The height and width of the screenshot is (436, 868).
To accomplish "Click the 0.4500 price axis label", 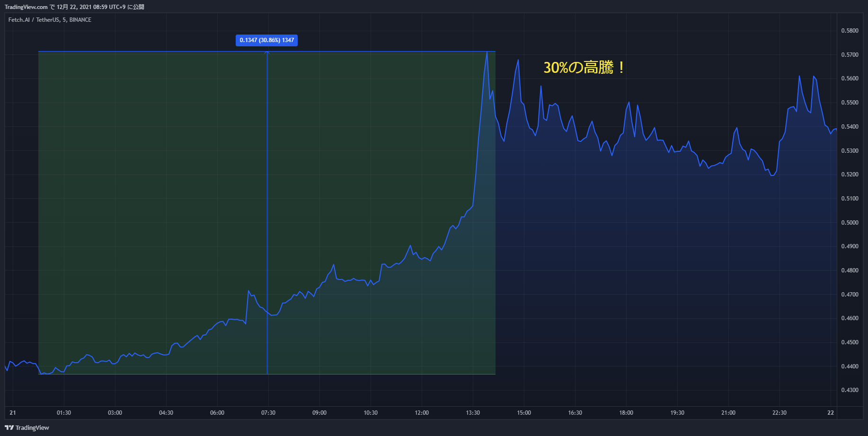I will coord(850,342).
